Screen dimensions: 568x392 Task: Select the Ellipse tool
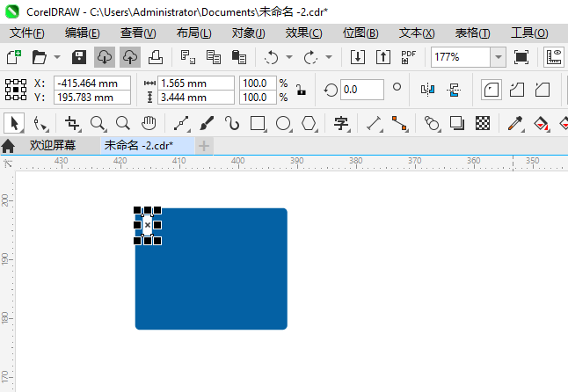(x=283, y=123)
